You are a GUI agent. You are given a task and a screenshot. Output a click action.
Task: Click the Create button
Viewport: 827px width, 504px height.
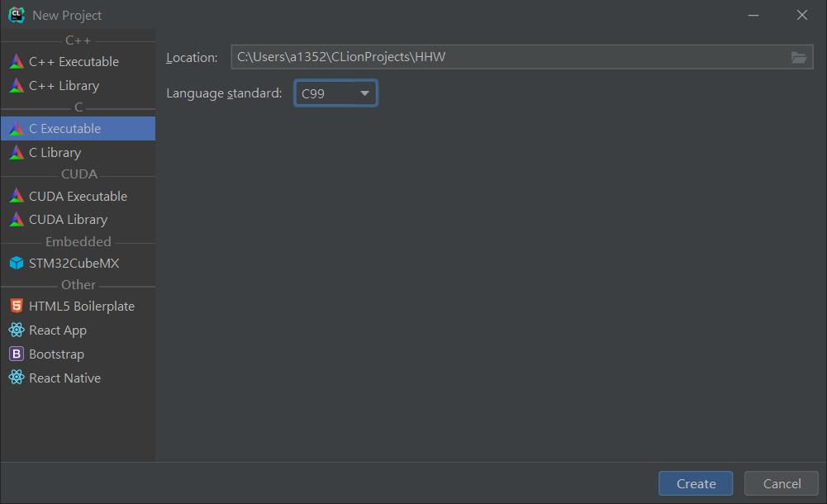[696, 483]
